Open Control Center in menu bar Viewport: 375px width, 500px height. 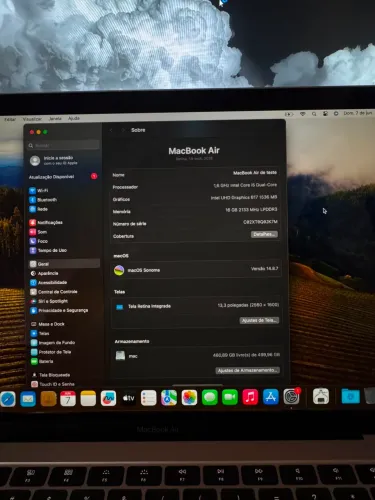(x=325, y=113)
